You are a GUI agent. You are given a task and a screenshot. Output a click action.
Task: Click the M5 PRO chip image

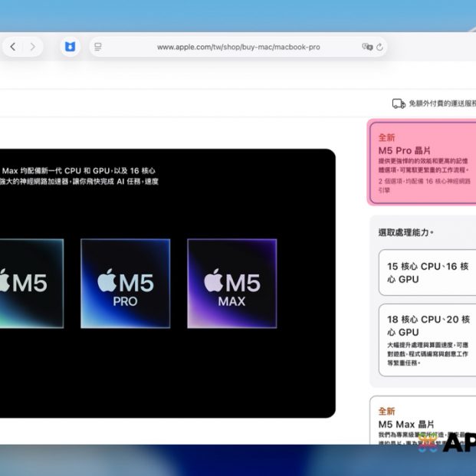(125, 283)
